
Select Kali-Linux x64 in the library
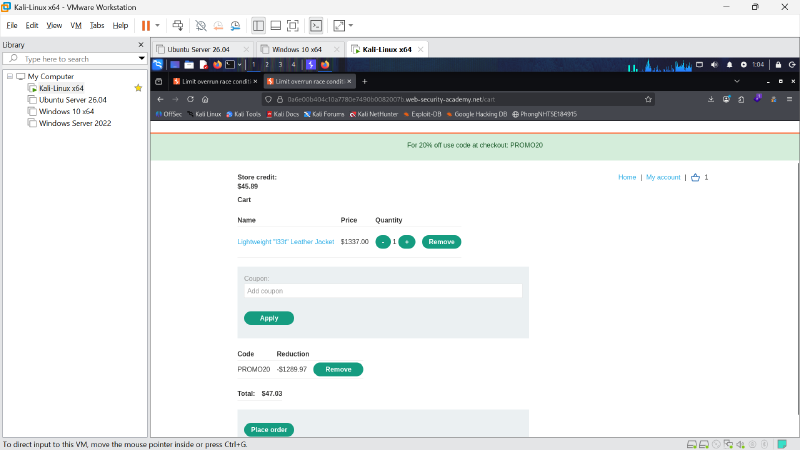[x=61, y=88]
